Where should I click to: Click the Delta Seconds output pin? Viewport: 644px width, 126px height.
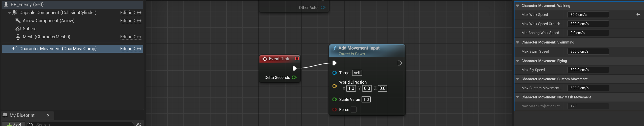(x=294, y=78)
